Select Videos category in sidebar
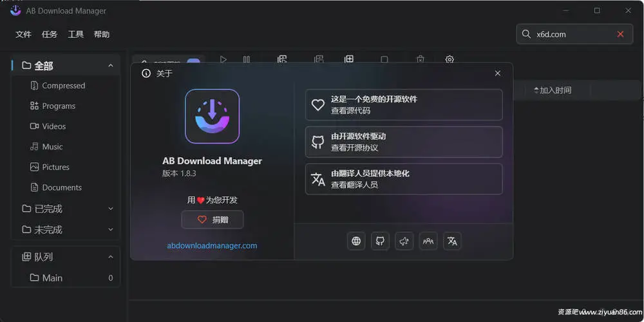This screenshot has width=644, height=322. 53,126
